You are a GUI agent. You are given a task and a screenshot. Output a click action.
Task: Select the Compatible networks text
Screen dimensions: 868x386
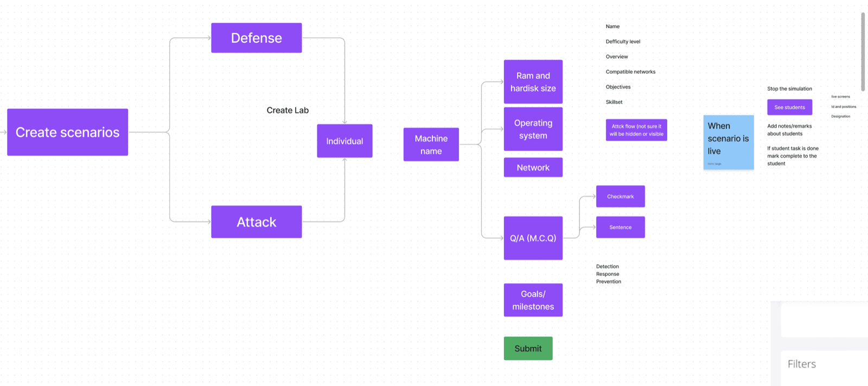tap(630, 72)
